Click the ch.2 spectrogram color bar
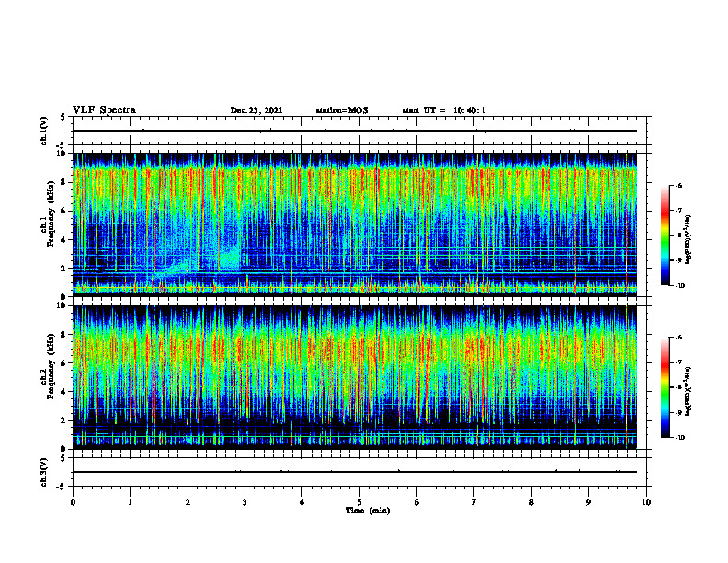728x563 pixels. (x=665, y=387)
